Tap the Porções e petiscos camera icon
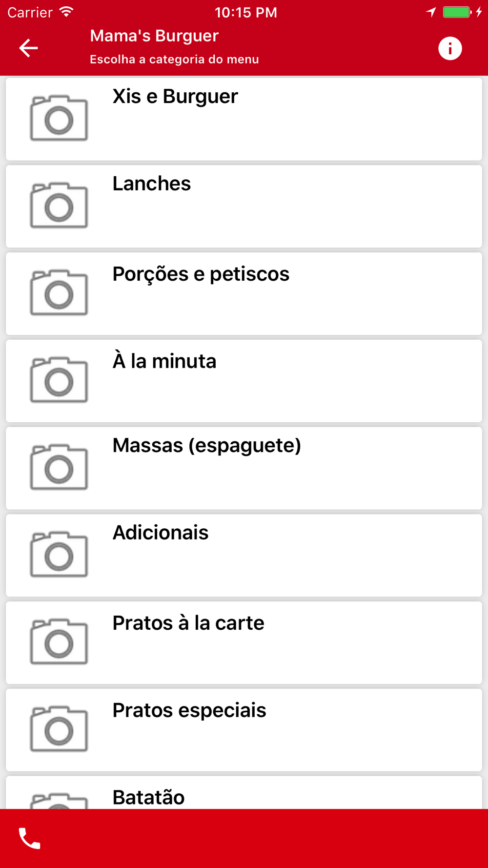This screenshot has width=488, height=868. tap(59, 293)
